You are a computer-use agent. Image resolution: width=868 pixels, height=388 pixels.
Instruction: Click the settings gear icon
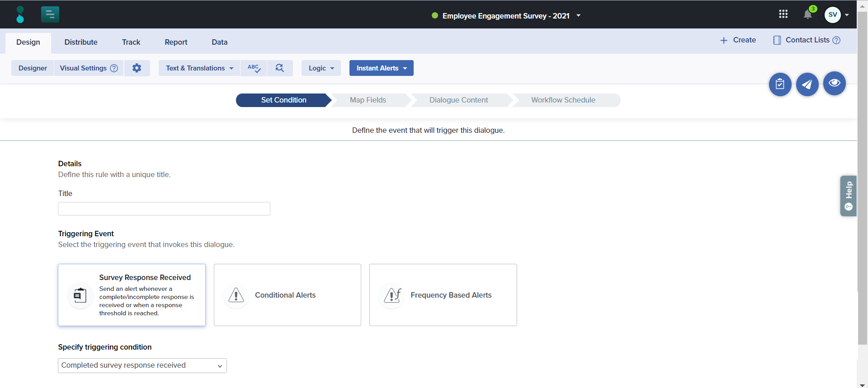[137, 68]
